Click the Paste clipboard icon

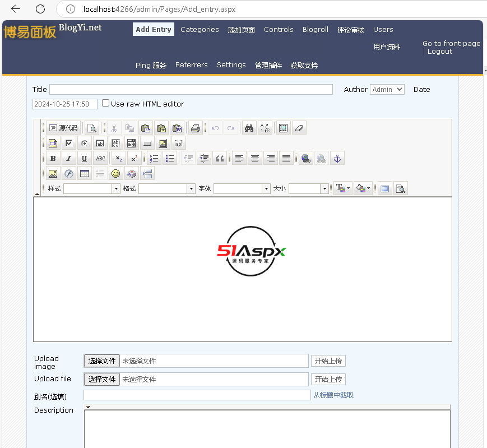point(146,128)
